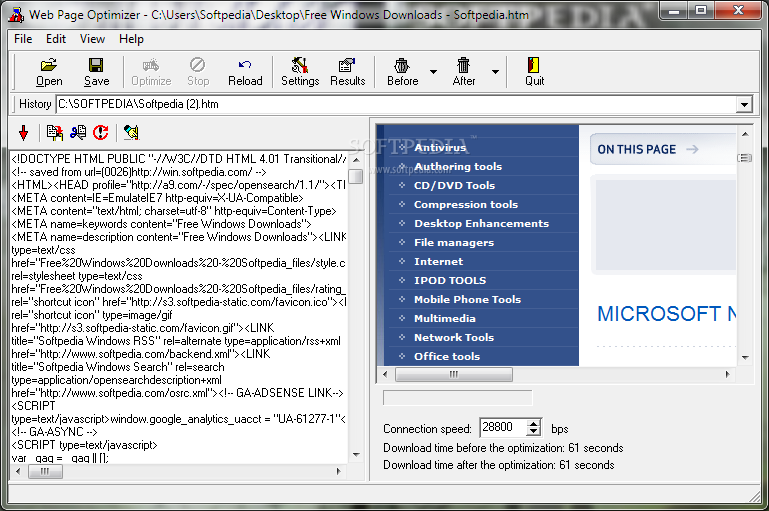Click the code pane scroll down arrow
Screen dimensions: 769x511
click(x=356, y=455)
